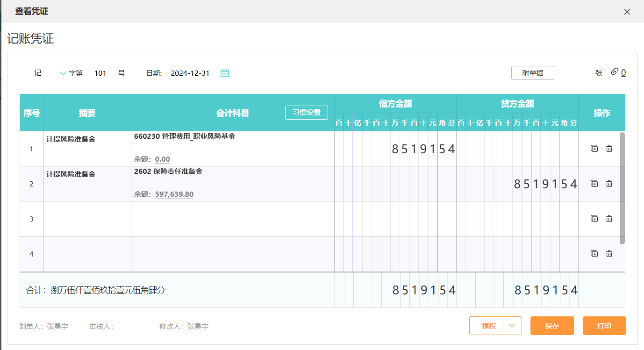Expand the voucher word 记 dropdown

[x=63, y=73]
